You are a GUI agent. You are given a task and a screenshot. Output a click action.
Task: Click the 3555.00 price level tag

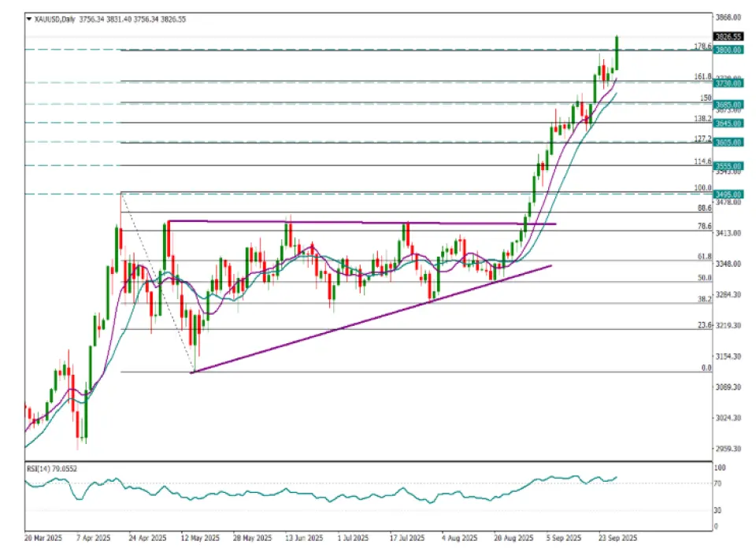tap(728, 166)
